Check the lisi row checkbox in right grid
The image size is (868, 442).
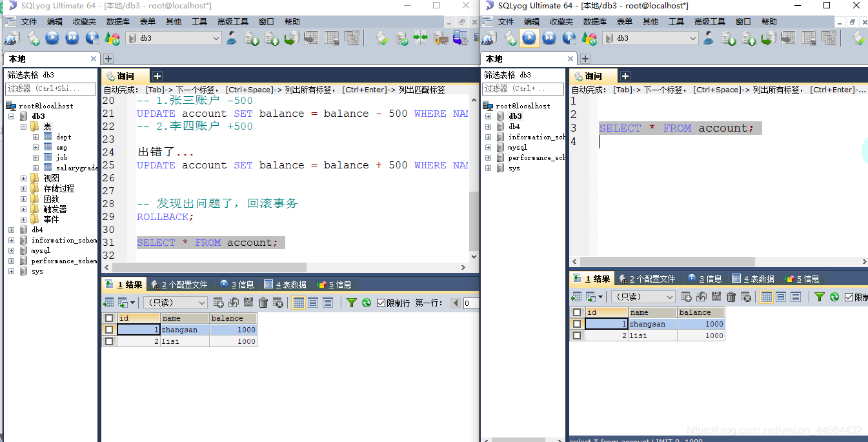(576, 336)
